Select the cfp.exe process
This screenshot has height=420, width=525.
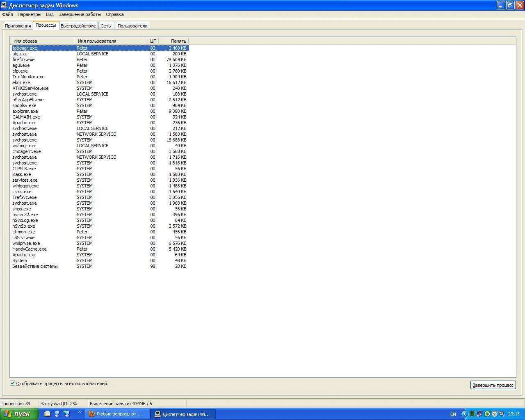(x=100, y=71)
